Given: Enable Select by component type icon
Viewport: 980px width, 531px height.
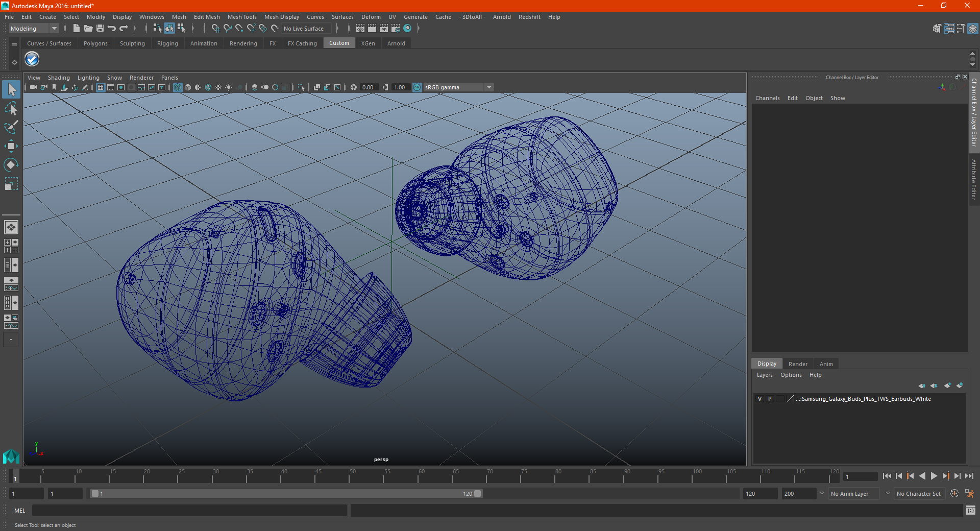Looking at the screenshot, I should click(181, 29).
